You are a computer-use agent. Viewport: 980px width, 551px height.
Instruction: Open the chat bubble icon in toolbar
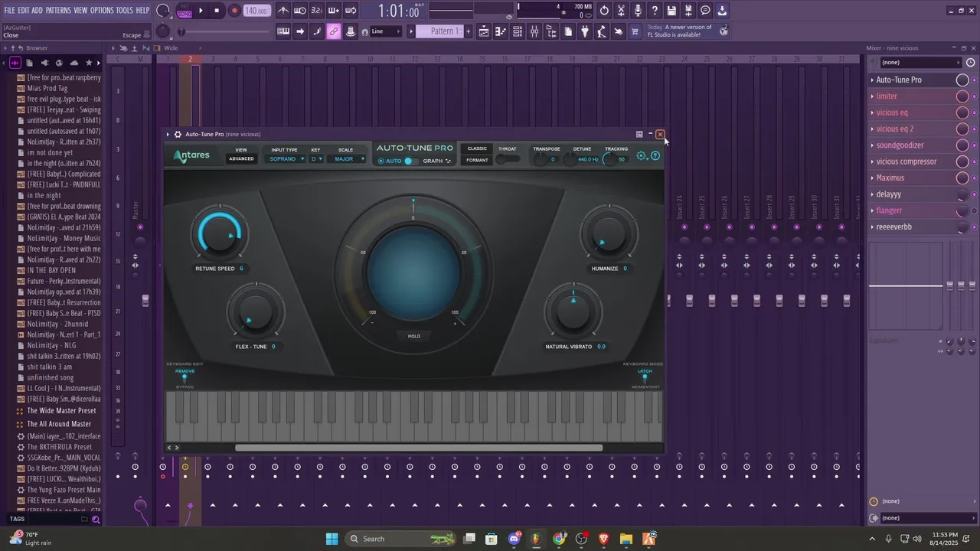(705, 11)
